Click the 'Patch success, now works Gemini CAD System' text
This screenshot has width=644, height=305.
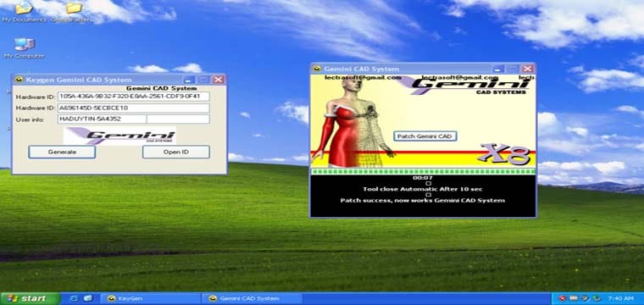point(423,200)
